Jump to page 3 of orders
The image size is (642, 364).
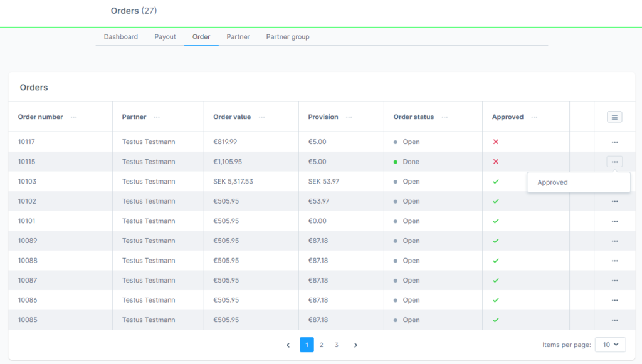[337, 345]
